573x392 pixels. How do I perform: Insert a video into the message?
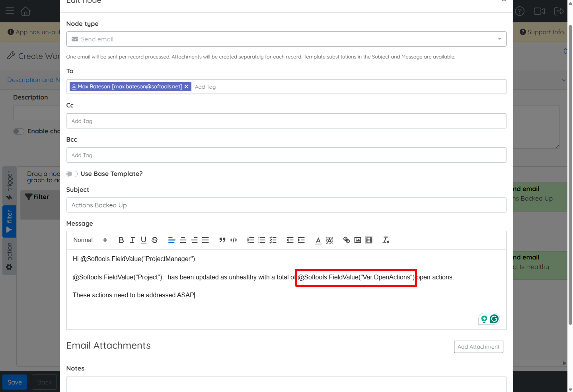(x=369, y=240)
